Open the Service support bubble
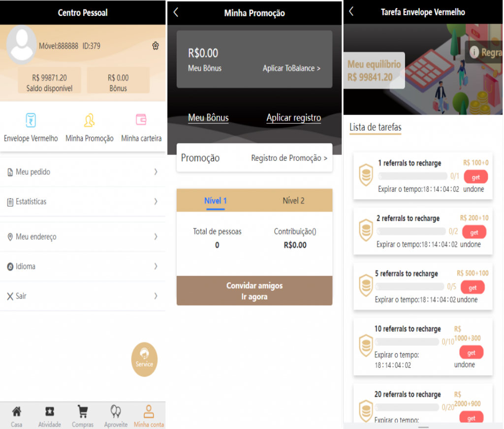 144,359
